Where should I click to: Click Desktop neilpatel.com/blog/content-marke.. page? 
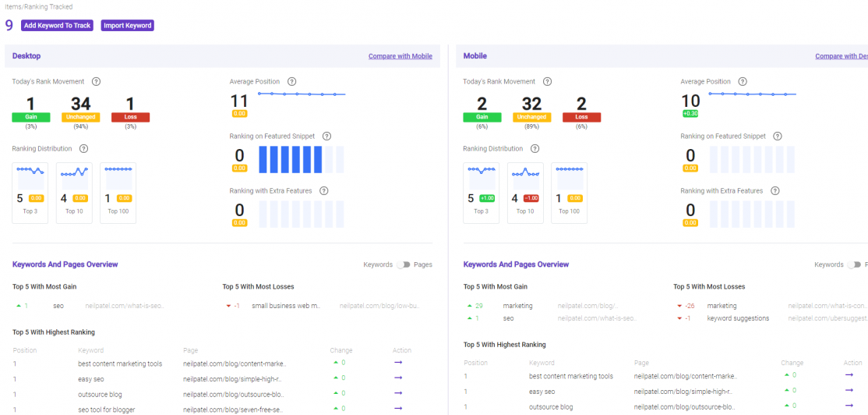235,364
